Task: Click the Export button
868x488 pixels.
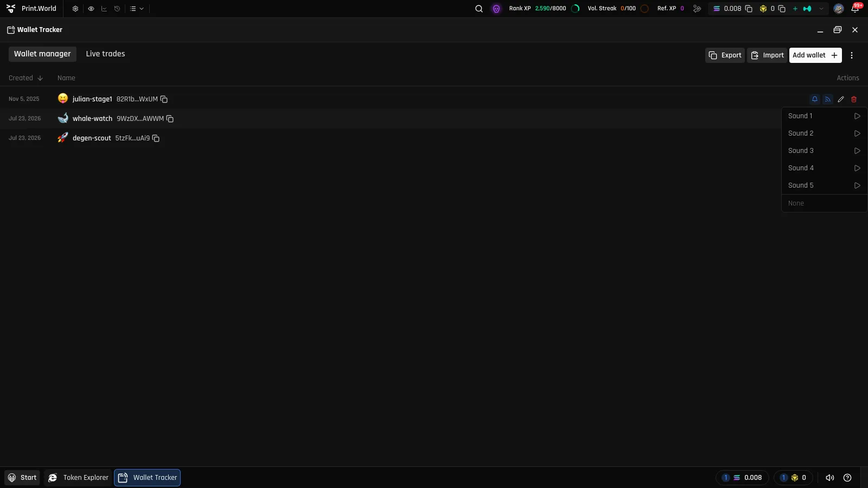Action: [725, 55]
